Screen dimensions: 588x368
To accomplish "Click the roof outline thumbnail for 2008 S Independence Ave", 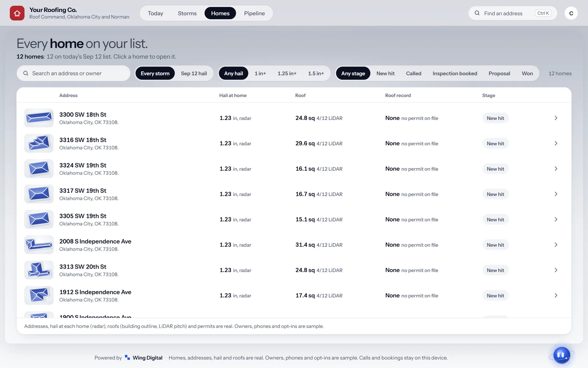I will (x=39, y=245).
